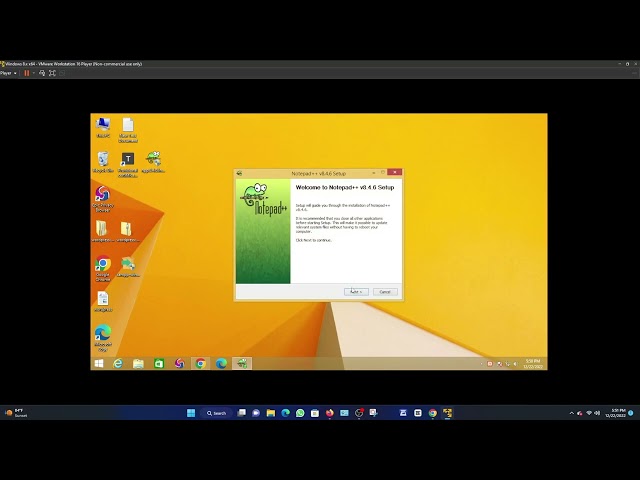
Task: Select the plain folder icon on the VM desktop
Action: [x=102, y=231]
